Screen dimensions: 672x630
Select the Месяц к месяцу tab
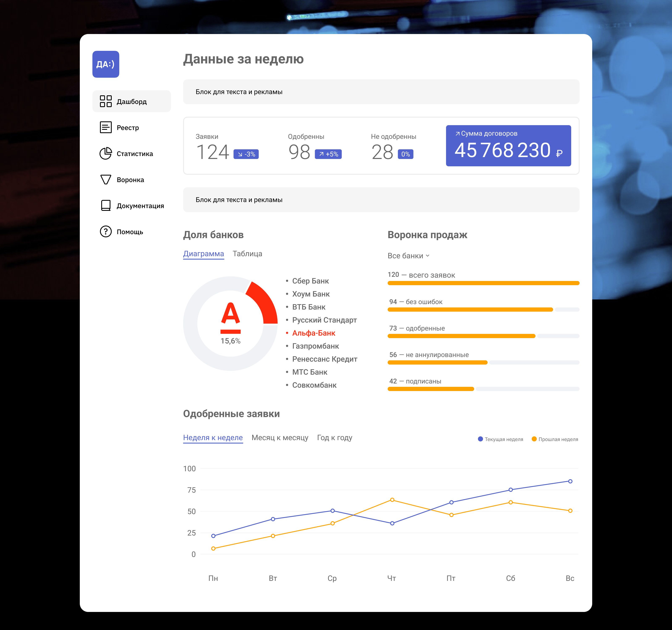coord(280,438)
